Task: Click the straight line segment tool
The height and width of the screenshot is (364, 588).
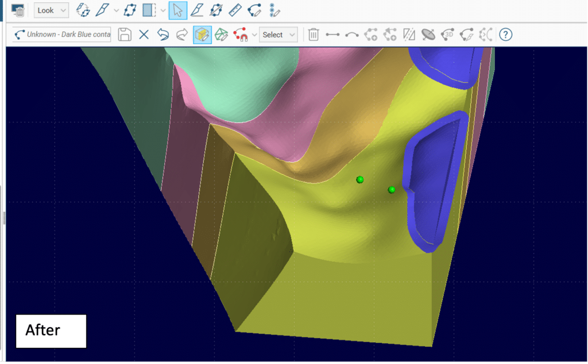Action: coord(332,34)
